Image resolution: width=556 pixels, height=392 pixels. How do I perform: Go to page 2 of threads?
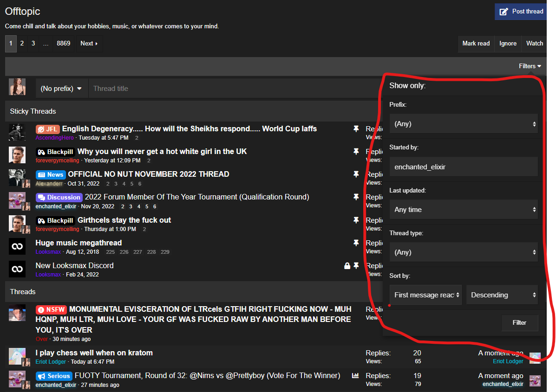coord(22,44)
